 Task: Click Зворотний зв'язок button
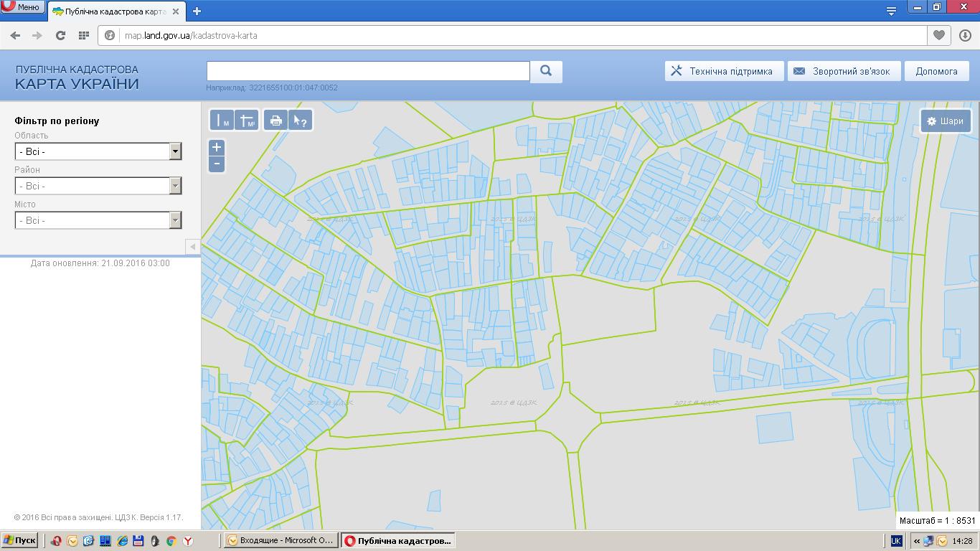pos(843,71)
